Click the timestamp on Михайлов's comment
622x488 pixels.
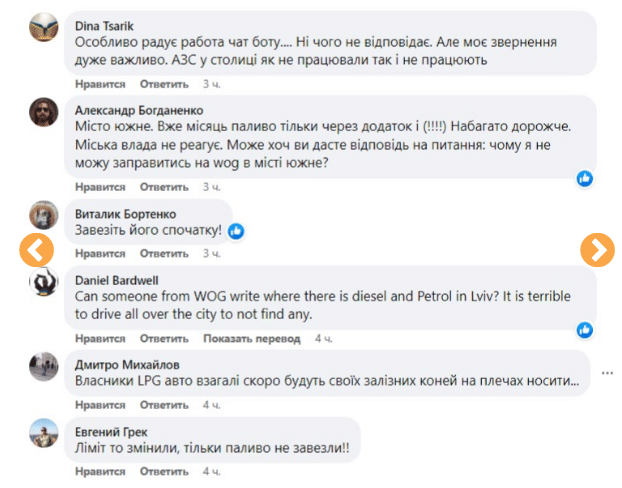coord(210,404)
